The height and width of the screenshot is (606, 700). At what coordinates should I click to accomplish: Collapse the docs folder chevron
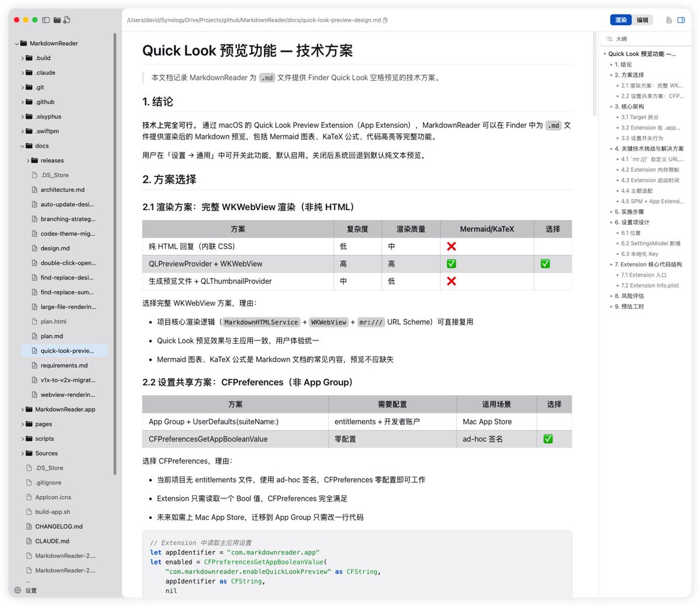pyautogui.click(x=22, y=146)
